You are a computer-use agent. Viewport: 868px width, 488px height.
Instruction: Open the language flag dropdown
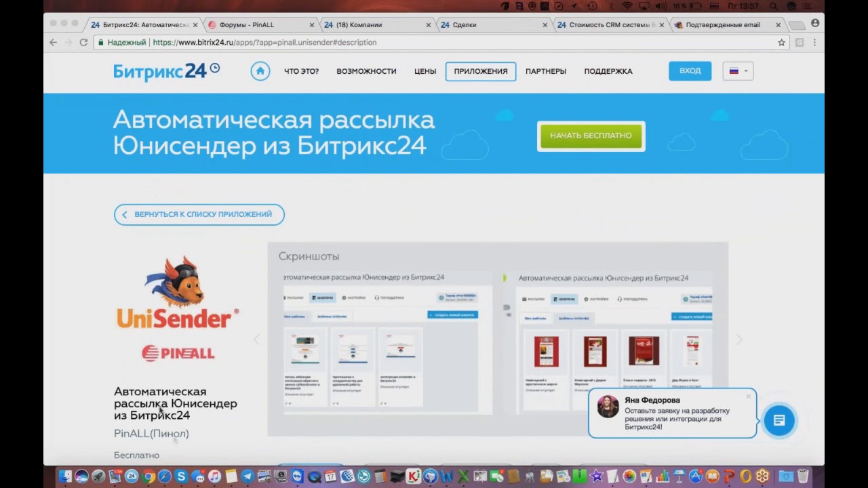coord(738,71)
